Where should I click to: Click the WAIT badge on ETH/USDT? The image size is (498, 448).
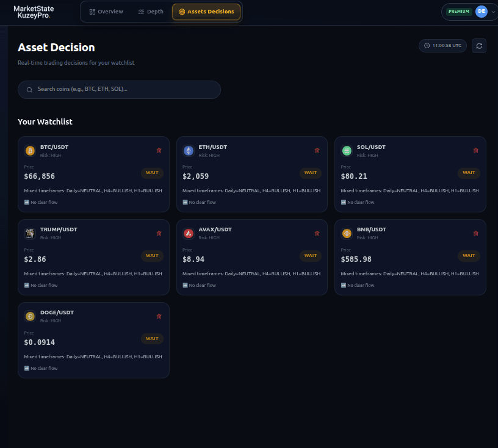pyautogui.click(x=311, y=173)
